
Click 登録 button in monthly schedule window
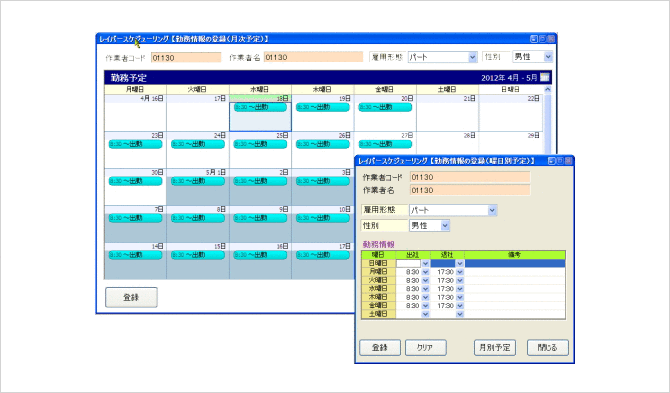pyautogui.click(x=131, y=297)
